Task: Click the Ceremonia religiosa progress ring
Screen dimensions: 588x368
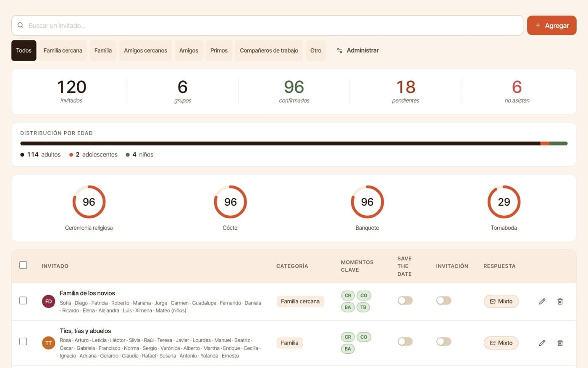Action: 89,202
